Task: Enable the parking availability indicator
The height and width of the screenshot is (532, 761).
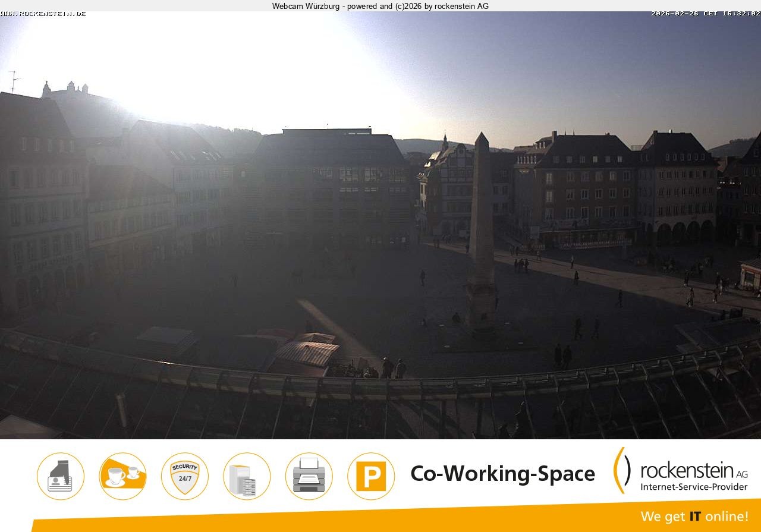Action: (370, 476)
